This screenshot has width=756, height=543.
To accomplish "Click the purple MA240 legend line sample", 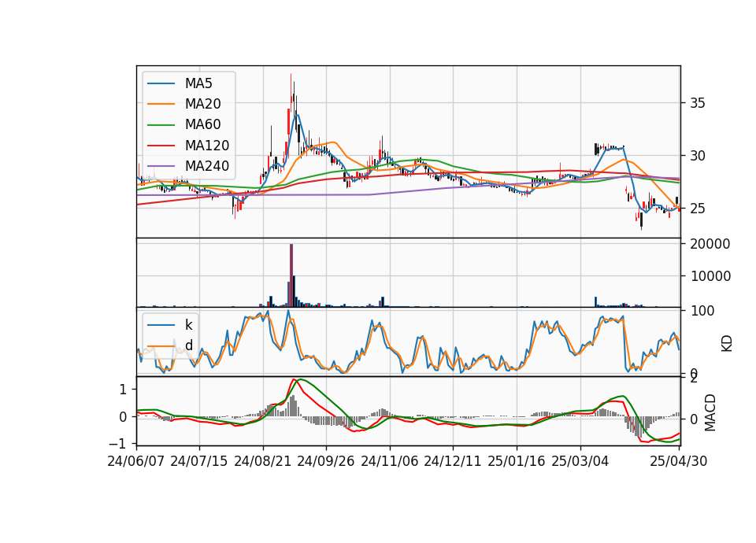I will point(161,166).
